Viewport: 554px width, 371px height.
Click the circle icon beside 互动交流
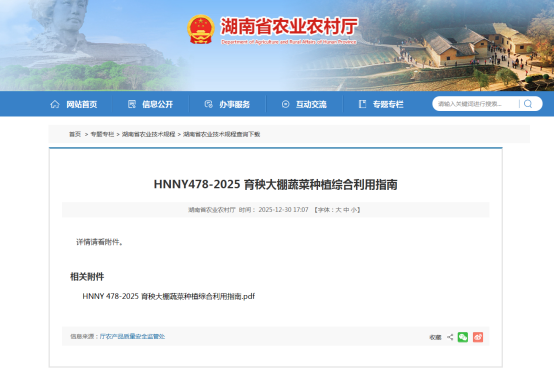285,104
